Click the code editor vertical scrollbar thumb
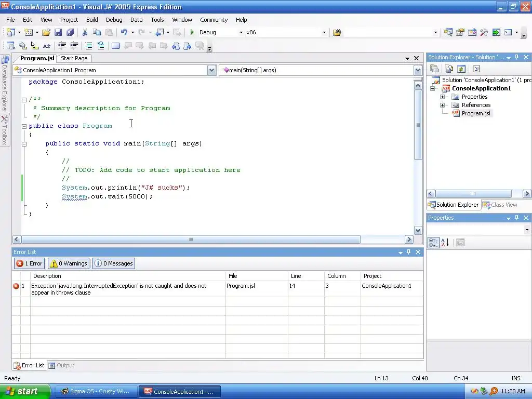This screenshot has width=532, height=399. pyautogui.click(x=418, y=125)
